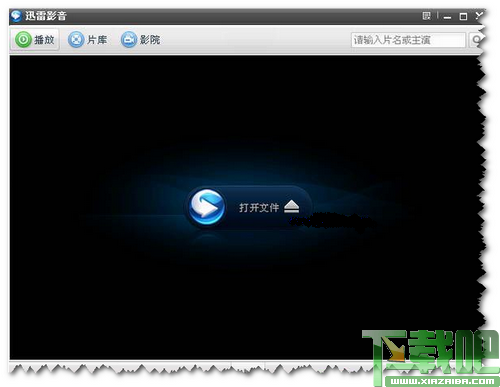The image size is (500, 387).
Task: Switch to the 播放 tab label
Action: [44, 40]
